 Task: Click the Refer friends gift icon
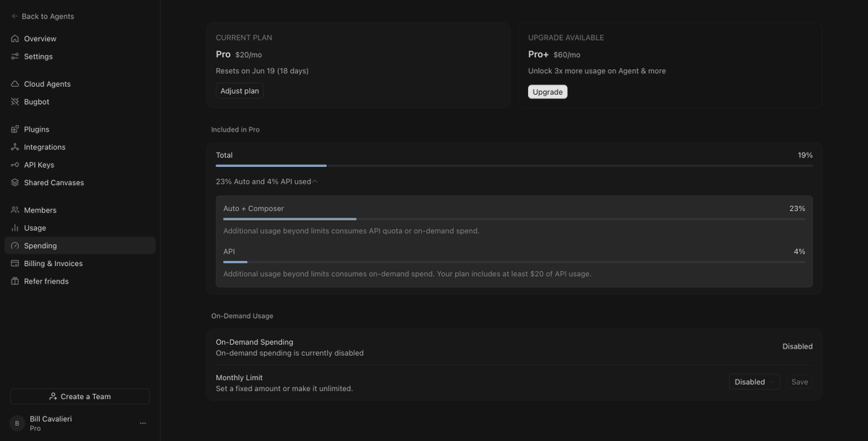14,281
